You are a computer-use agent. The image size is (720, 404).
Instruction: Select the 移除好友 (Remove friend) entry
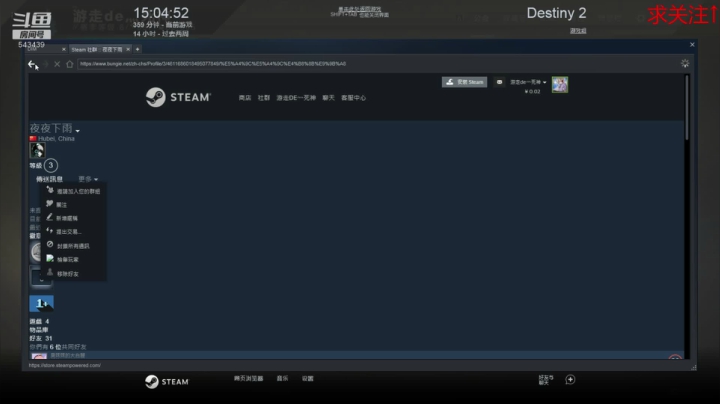tap(73, 274)
